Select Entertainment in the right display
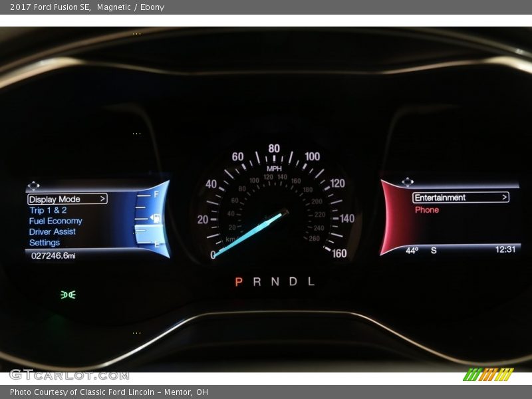The image size is (532, 399). (461, 198)
